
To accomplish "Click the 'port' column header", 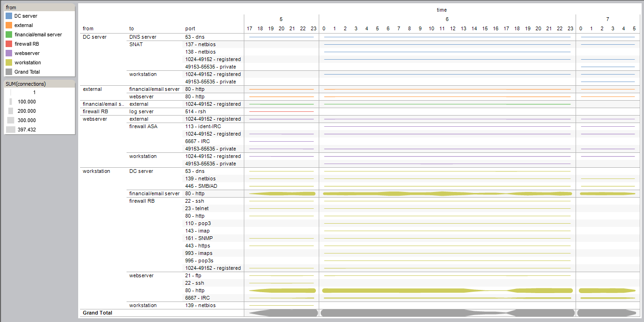I will [190, 29].
